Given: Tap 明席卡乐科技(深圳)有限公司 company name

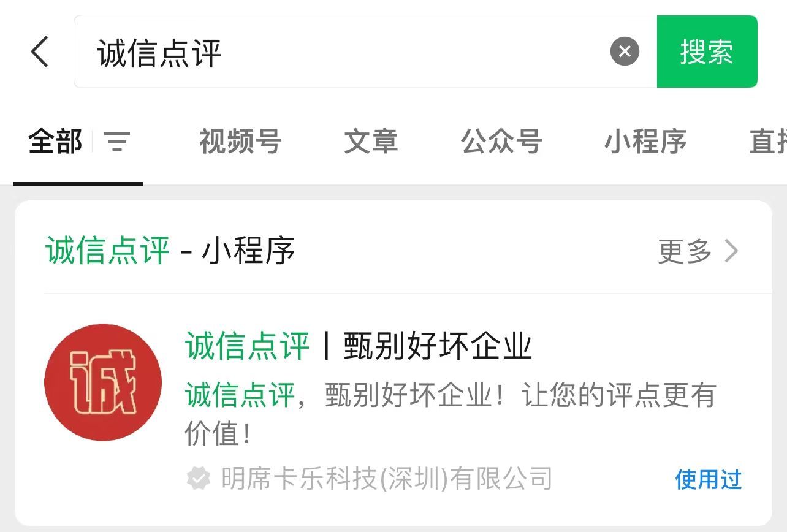Looking at the screenshot, I should coord(387,479).
